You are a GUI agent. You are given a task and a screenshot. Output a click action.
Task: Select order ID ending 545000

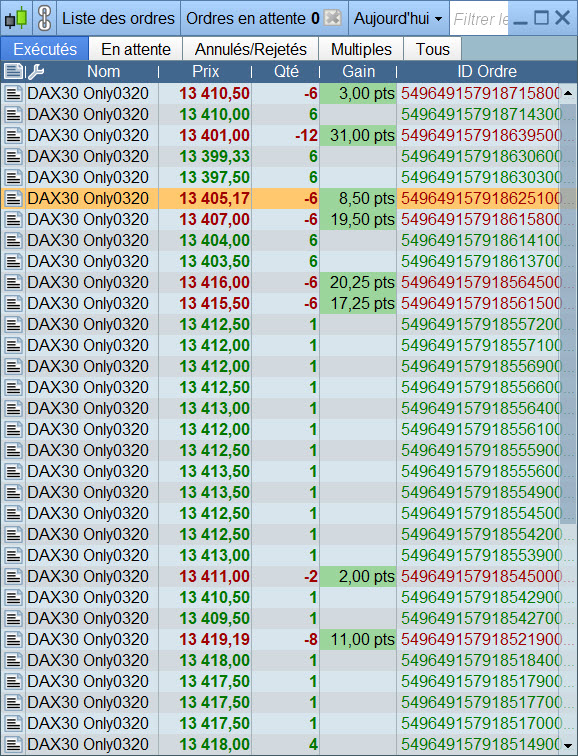[481, 576]
